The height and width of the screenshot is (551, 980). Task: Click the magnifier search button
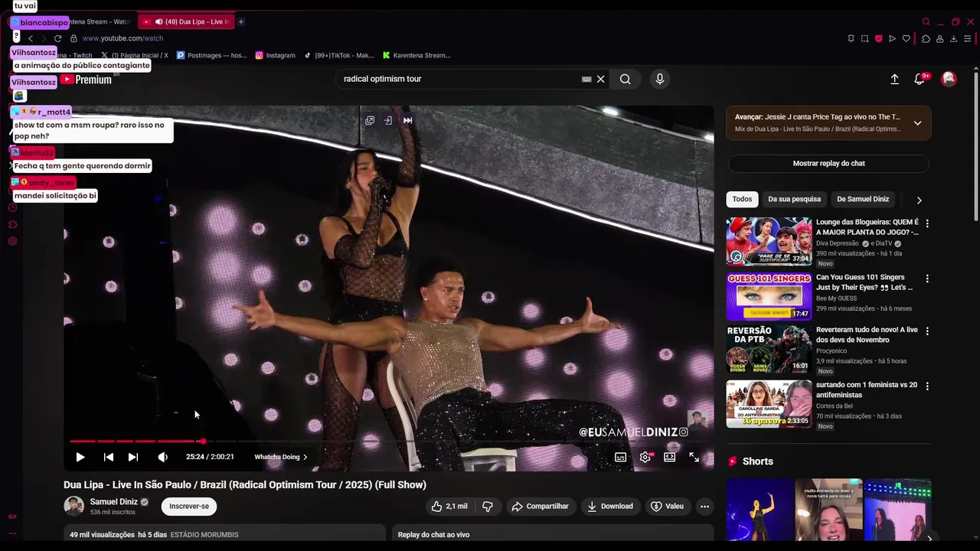tap(626, 79)
